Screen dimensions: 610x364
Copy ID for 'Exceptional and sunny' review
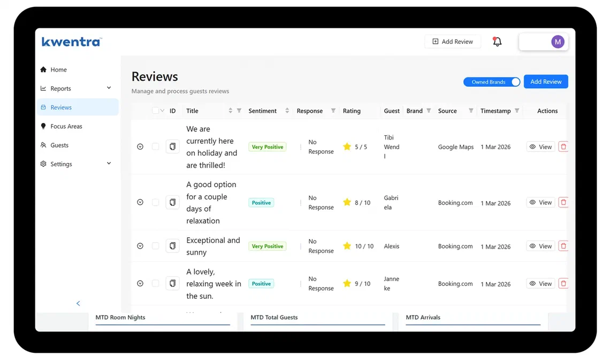(x=172, y=246)
